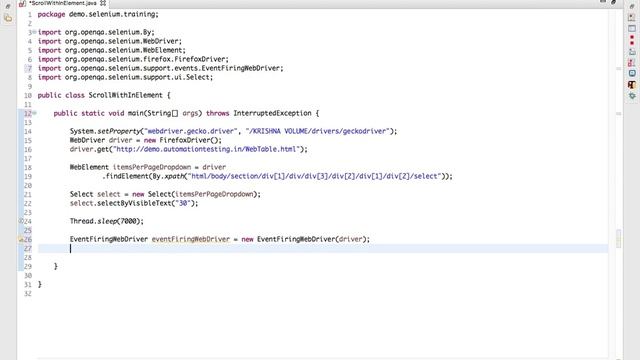
Task: Click line number 10 in the gutter
Action: (27, 96)
